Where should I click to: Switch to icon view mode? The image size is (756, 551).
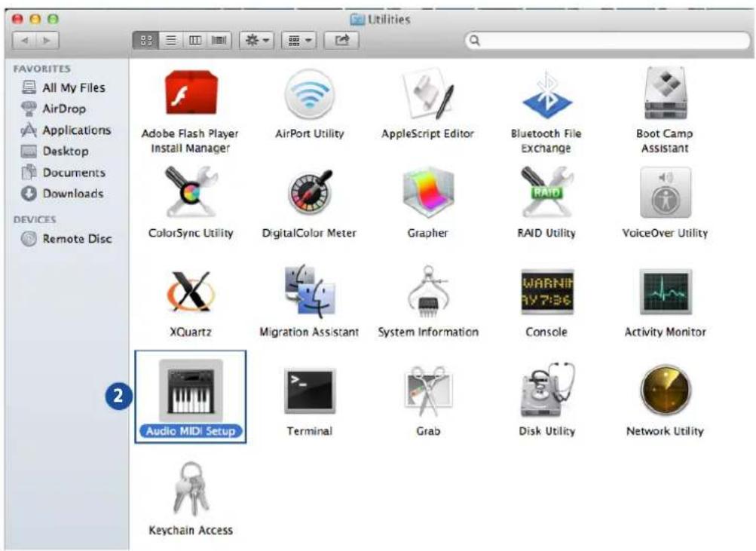[x=146, y=41]
